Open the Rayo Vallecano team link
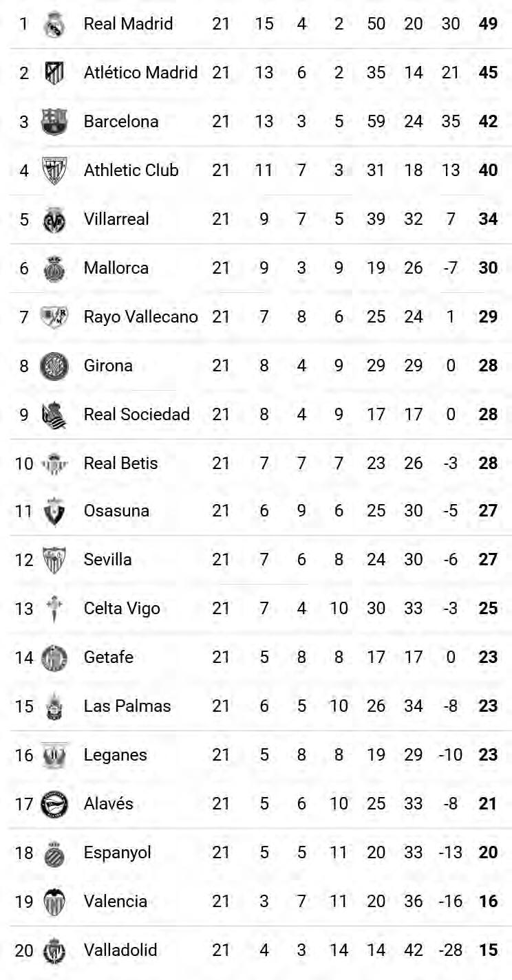Screen dimensions: 512x980 [x=140, y=317]
